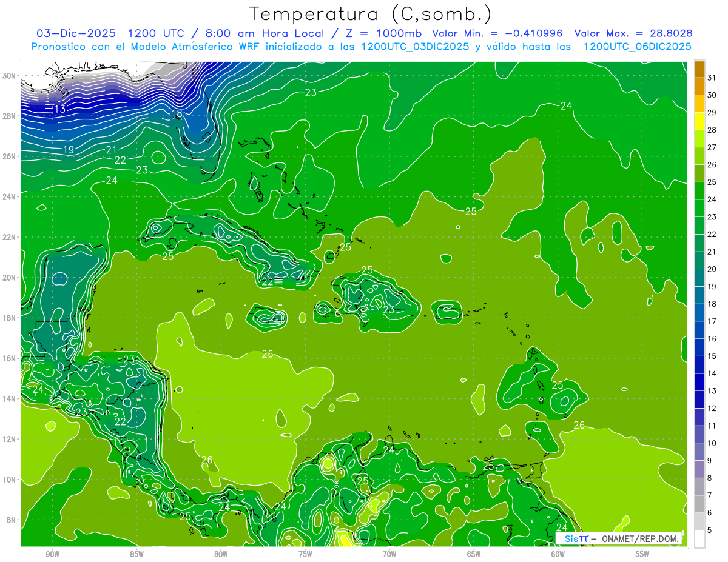Screen dimensions: 728x562
Task: Click the color scale label '6'
Action: pos(710,513)
